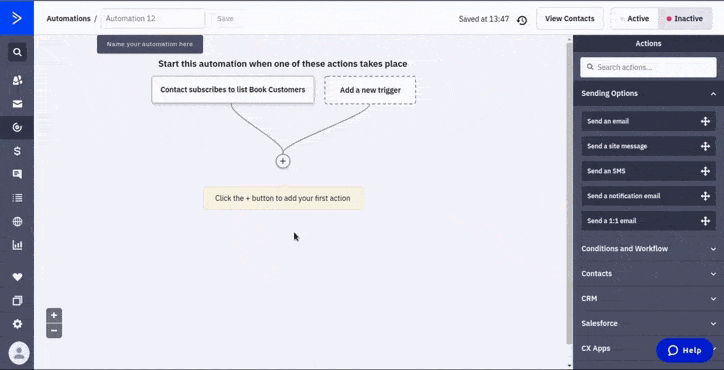Viewport: 724px width, 370px height.
Task: Expand the Salesforce actions section
Action: click(x=648, y=323)
